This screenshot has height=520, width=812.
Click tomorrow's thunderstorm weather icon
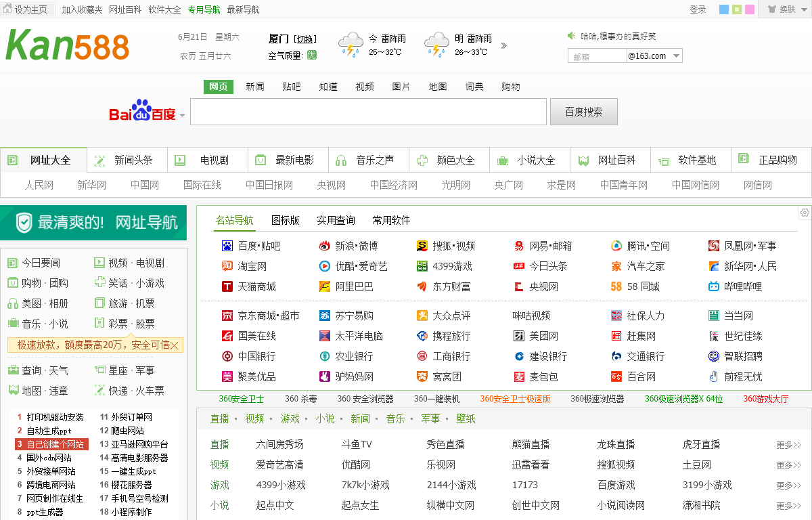436,45
